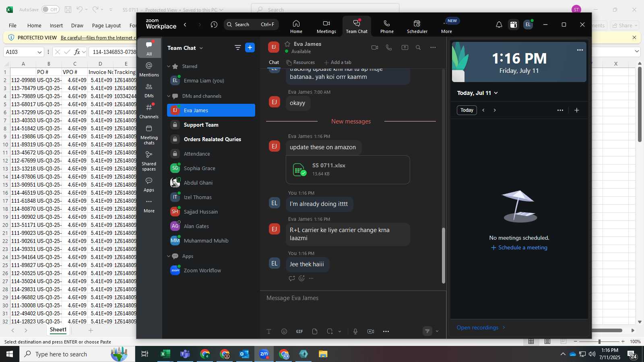This screenshot has height=362, width=644.
Task: Open Zoom Workflow app chat
Action: click(x=211, y=271)
